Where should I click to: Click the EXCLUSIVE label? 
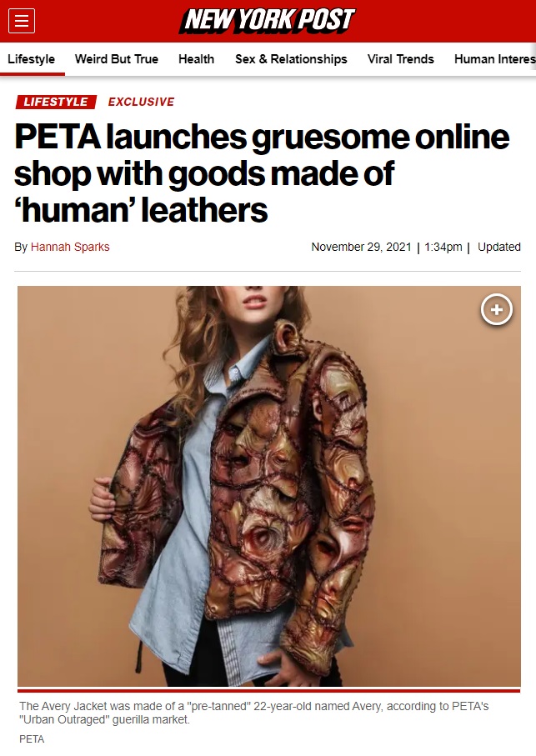click(141, 102)
